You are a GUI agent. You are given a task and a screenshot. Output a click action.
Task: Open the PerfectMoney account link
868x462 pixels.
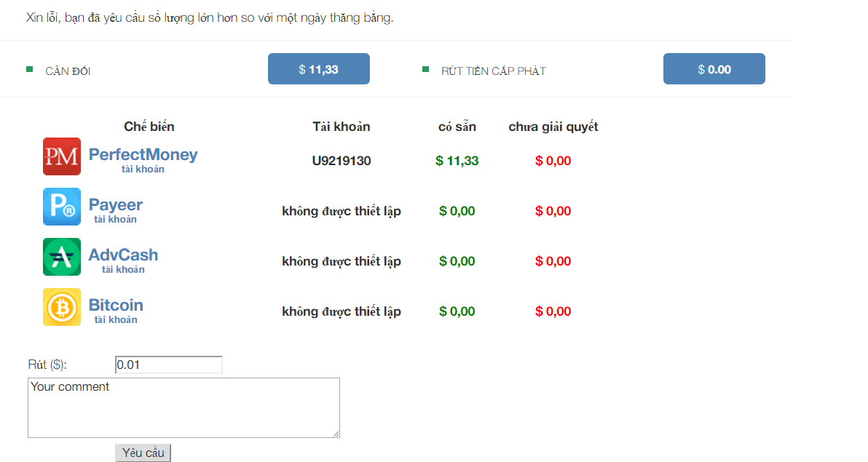pyautogui.click(x=143, y=155)
